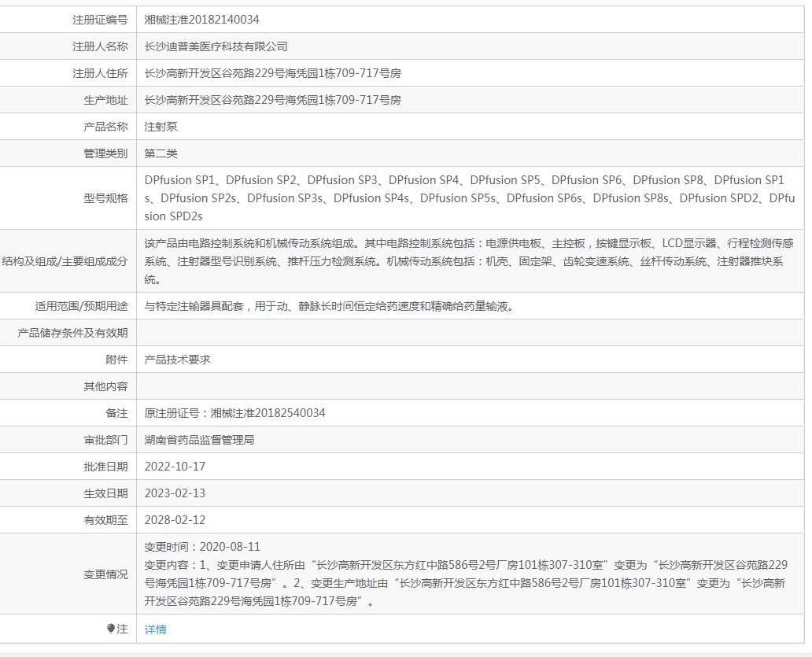The height and width of the screenshot is (657, 812).
Task: Click the structure composition description paragraph
Action: pyautogui.click(x=469, y=261)
